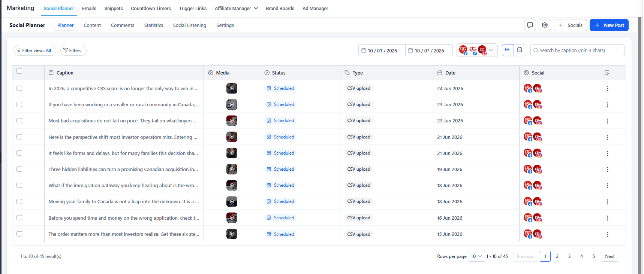This screenshot has width=644, height=274.
Task: Expand the Affiliate Manager dropdown
Action: click(236, 8)
